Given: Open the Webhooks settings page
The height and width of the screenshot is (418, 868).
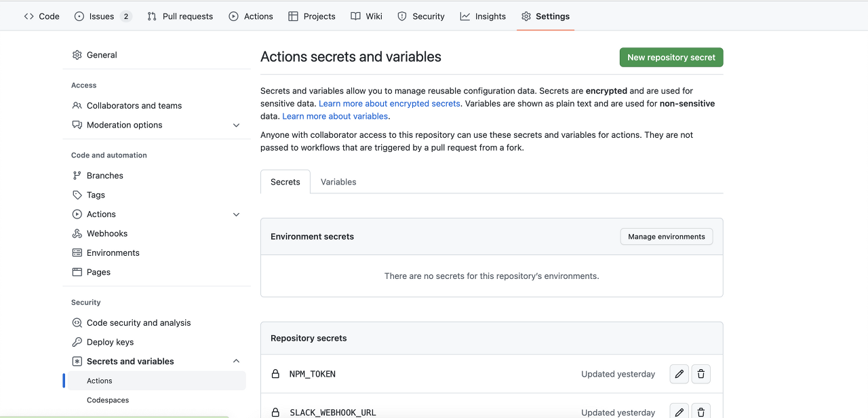Looking at the screenshot, I should (x=106, y=233).
